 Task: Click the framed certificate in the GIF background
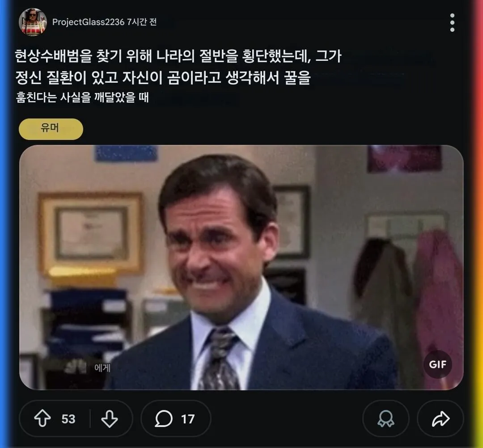click(91, 232)
